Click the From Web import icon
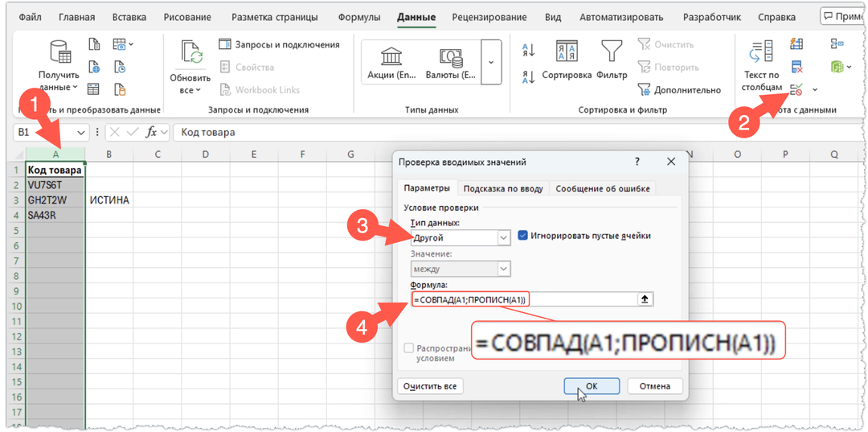 pos(94,67)
